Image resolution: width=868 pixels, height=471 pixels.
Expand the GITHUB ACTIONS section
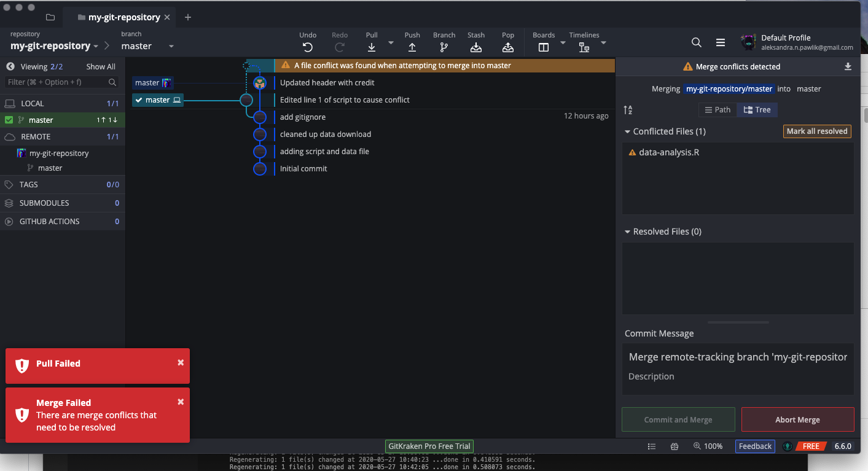tap(63, 221)
